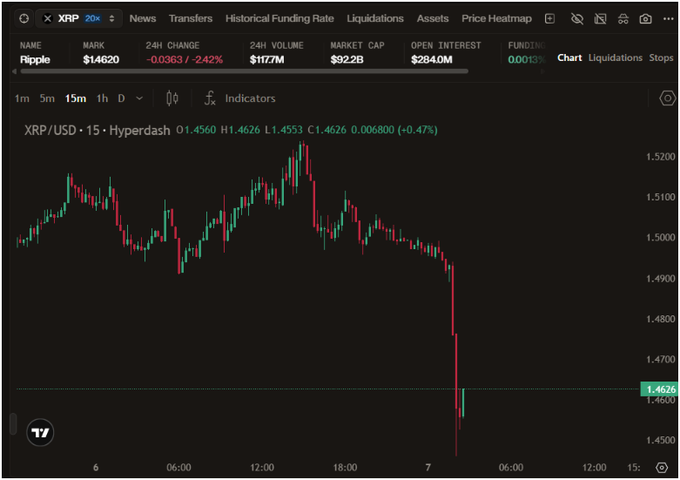680x480 pixels.
Task: Click the XRP/USD · 15 · Hyperdash chart title
Action: coord(97,130)
